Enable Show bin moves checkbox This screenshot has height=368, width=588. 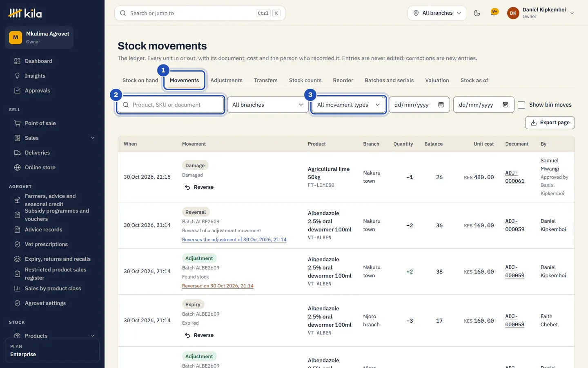[521, 105]
